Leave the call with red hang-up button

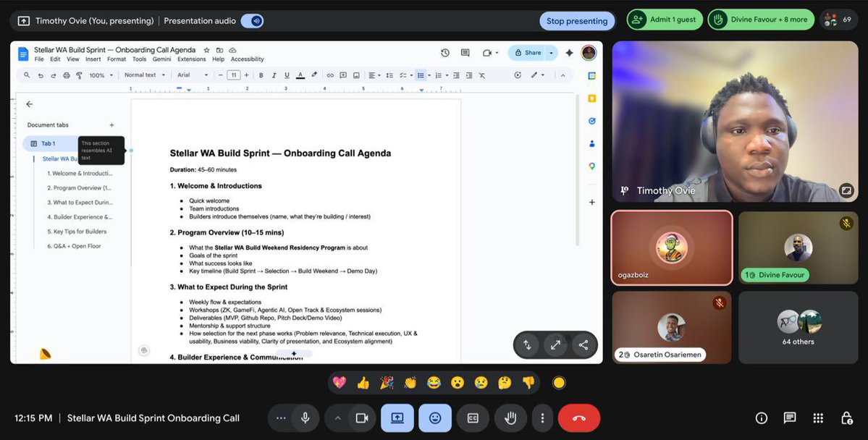tap(579, 418)
